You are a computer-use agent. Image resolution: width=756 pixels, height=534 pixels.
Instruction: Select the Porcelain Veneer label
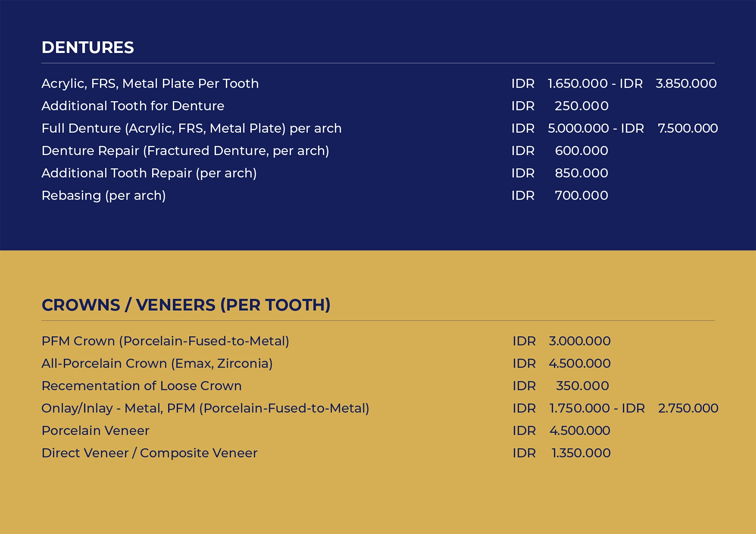[x=95, y=431]
